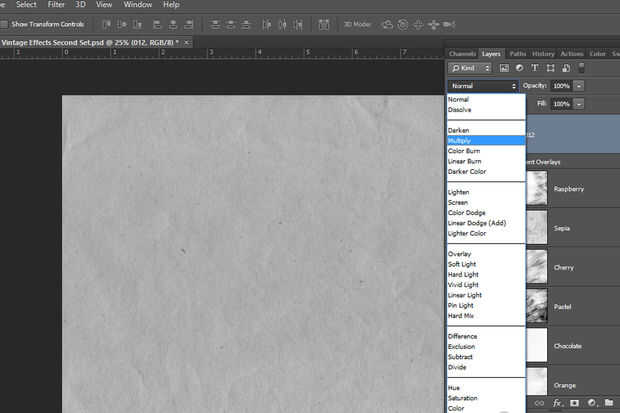
Task: Open the History panel tab
Action: click(543, 53)
